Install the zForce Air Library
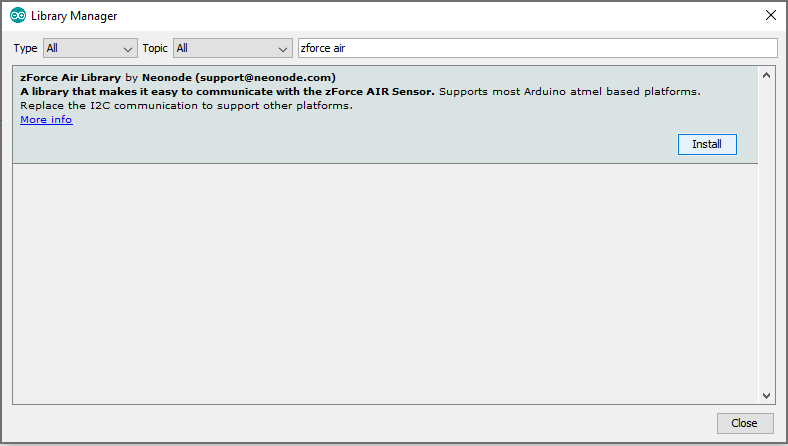Screen dimensions: 788x446 [x=707, y=144]
